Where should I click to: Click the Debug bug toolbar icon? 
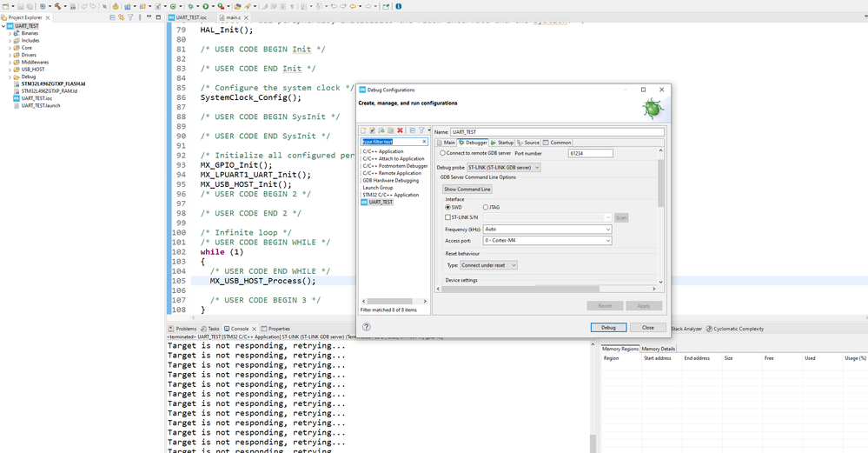(191, 6)
